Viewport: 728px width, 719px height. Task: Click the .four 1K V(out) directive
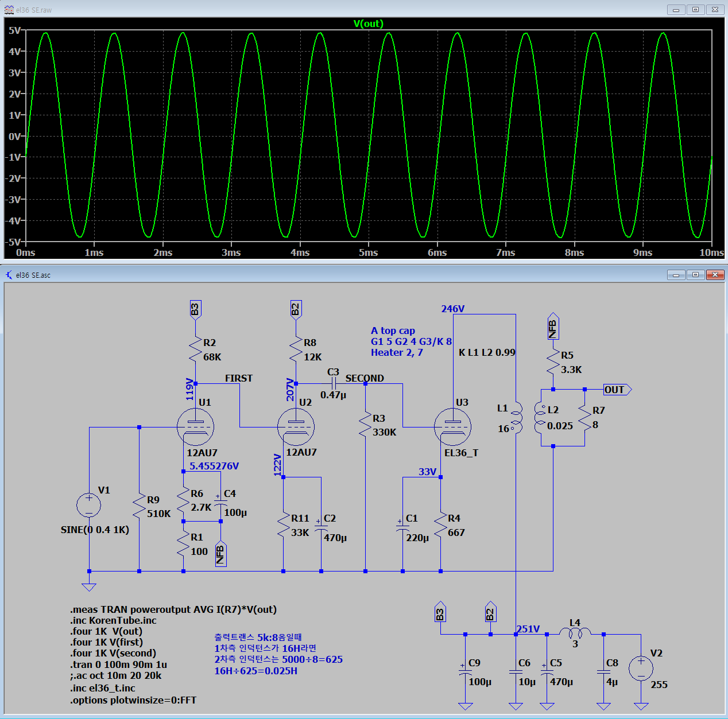point(106,631)
